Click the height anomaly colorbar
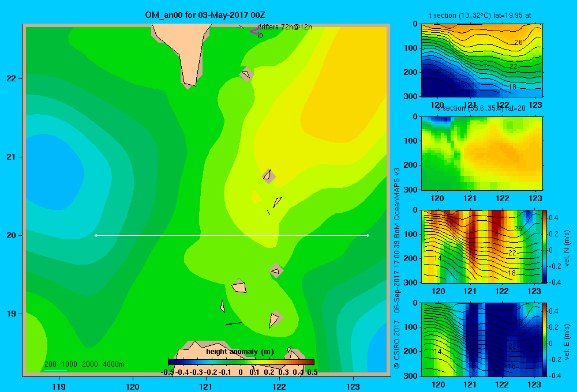This screenshot has width=577, height=392. click(241, 362)
